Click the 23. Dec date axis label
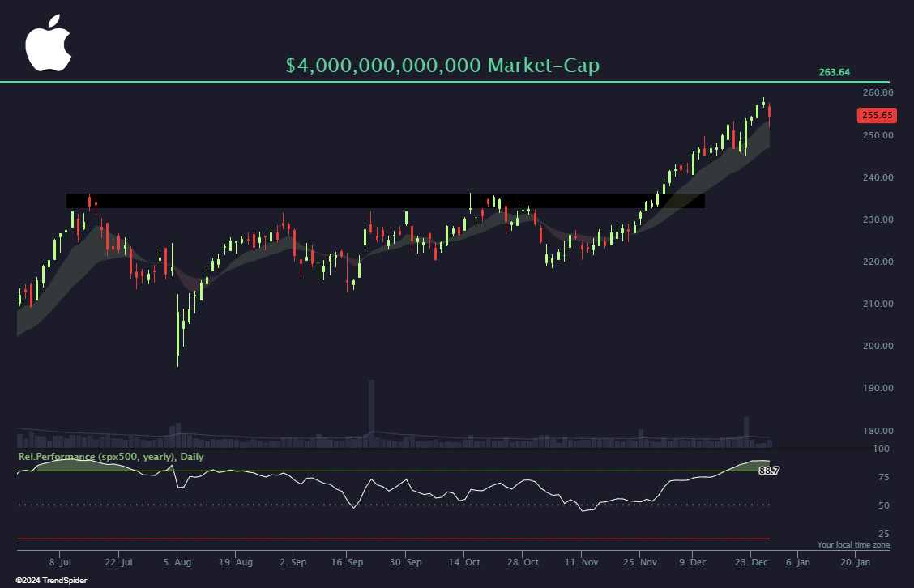The image size is (914, 588). [x=752, y=561]
